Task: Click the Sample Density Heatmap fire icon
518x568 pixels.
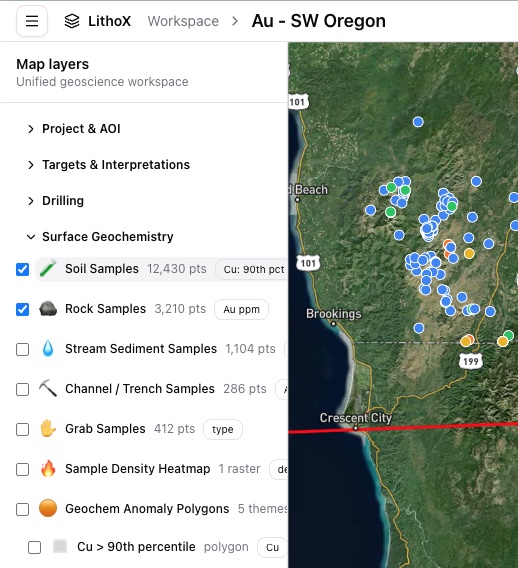Action: pyautogui.click(x=48, y=468)
